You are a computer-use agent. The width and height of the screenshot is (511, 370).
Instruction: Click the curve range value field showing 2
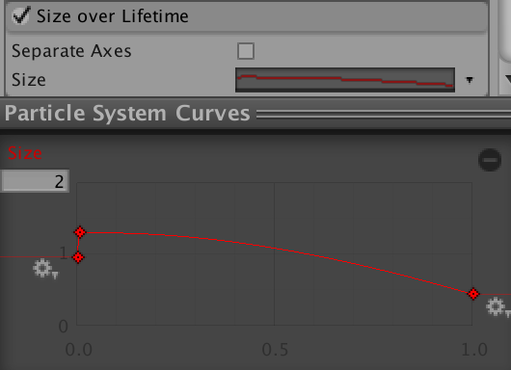[35, 182]
